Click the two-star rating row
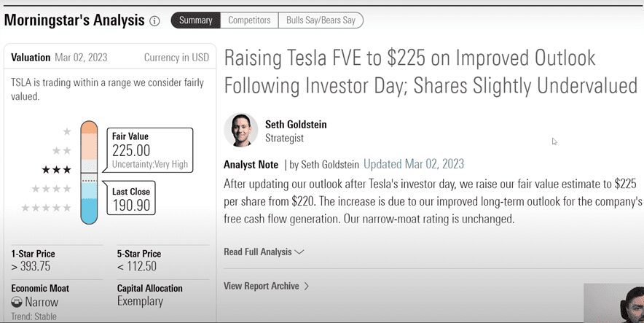Image resolution: width=644 pixels, height=323 pixels. [x=62, y=151]
